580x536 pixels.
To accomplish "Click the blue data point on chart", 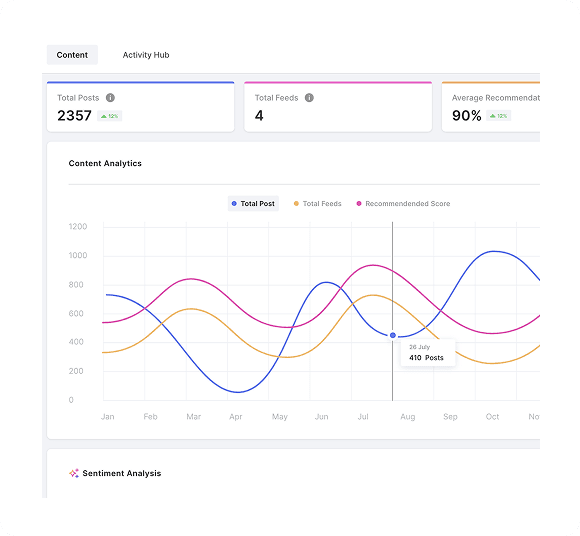I will (393, 335).
